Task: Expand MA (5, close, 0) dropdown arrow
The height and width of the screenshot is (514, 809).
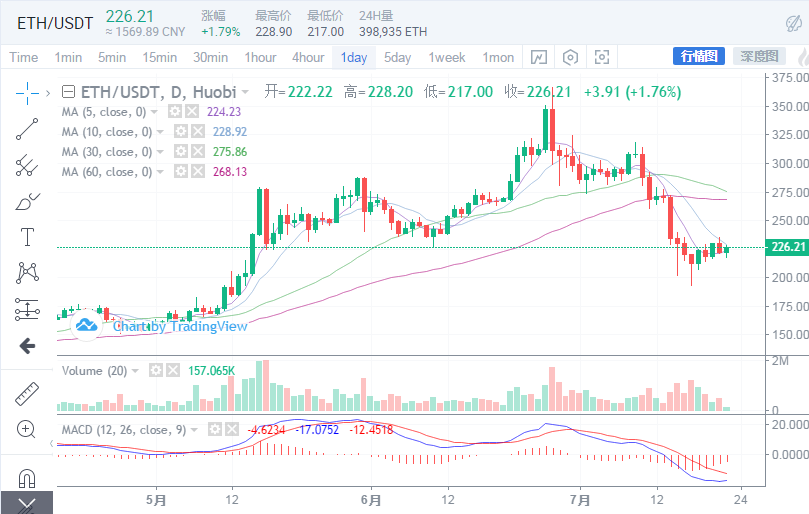Action: click(154, 112)
